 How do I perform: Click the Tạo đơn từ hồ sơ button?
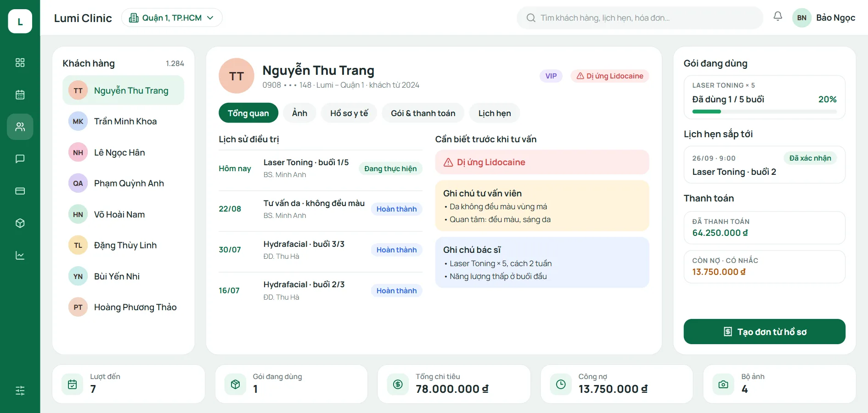coord(764,331)
